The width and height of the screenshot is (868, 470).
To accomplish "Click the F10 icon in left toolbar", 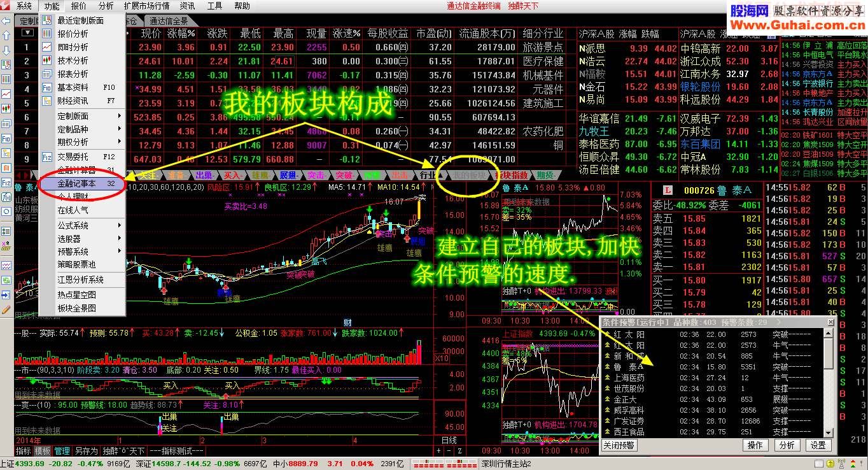I will pyautogui.click(x=6, y=138).
